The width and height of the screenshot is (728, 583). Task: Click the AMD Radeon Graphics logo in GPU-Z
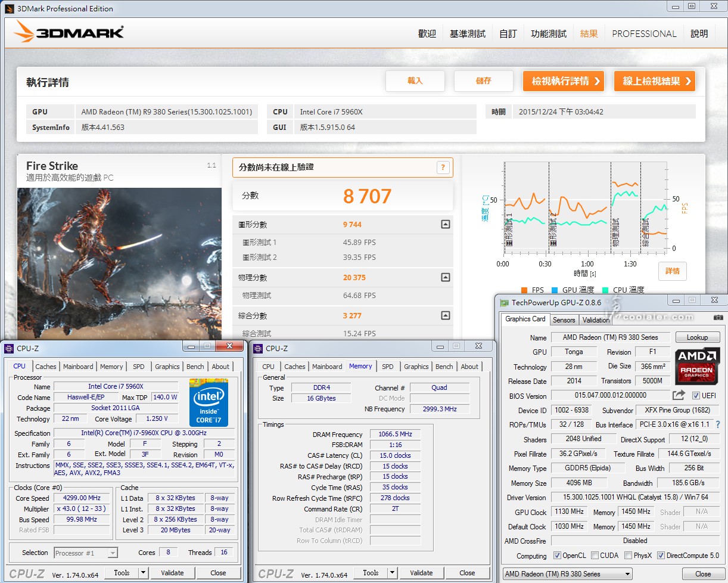[698, 365]
